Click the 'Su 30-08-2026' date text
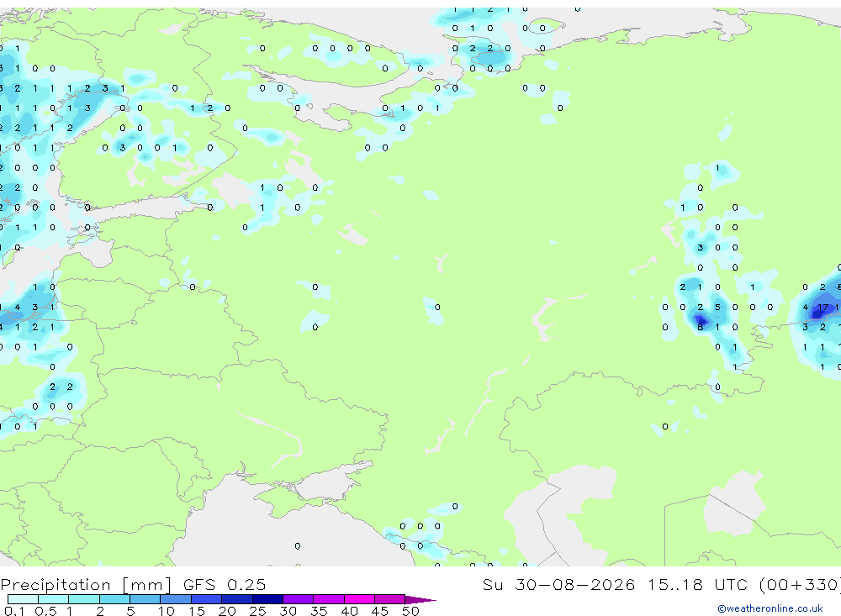The image size is (841, 616). pos(558,584)
